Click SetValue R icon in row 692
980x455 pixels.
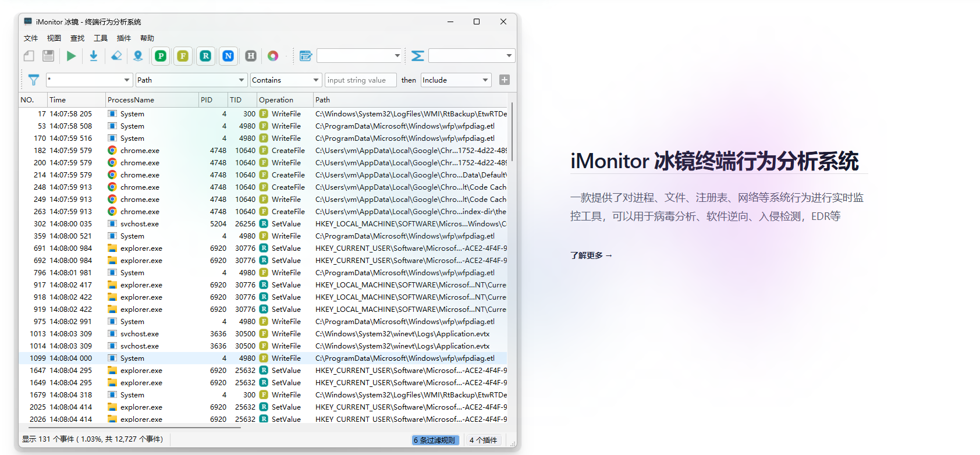tap(264, 260)
